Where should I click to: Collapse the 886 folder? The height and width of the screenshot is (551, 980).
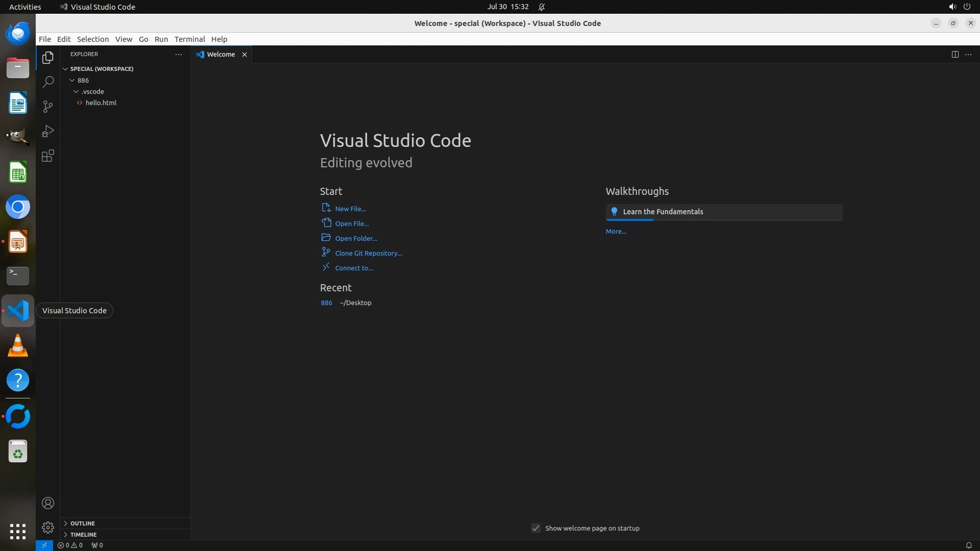(83, 80)
